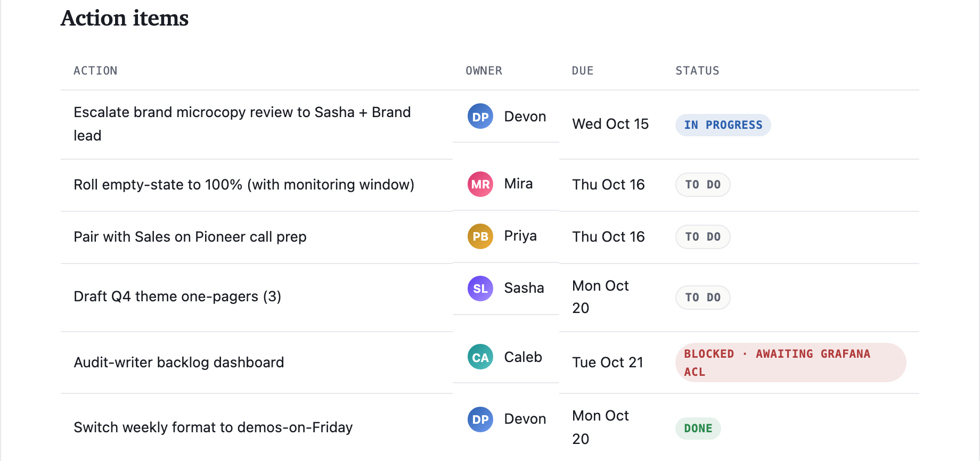Click Priya's PB avatar icon
The height and width of the screenshot is (461, 980).
click(x=480, y=236)
